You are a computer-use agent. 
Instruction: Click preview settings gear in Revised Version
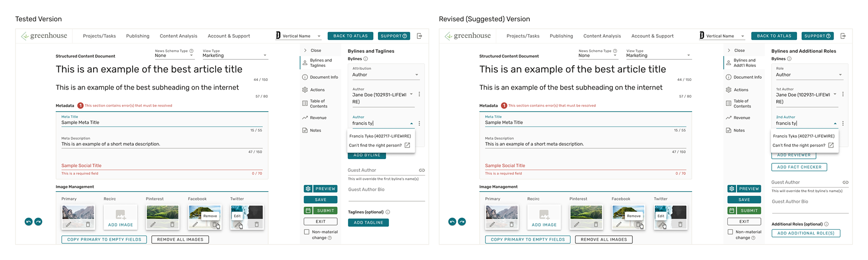[x=731, y=189]
